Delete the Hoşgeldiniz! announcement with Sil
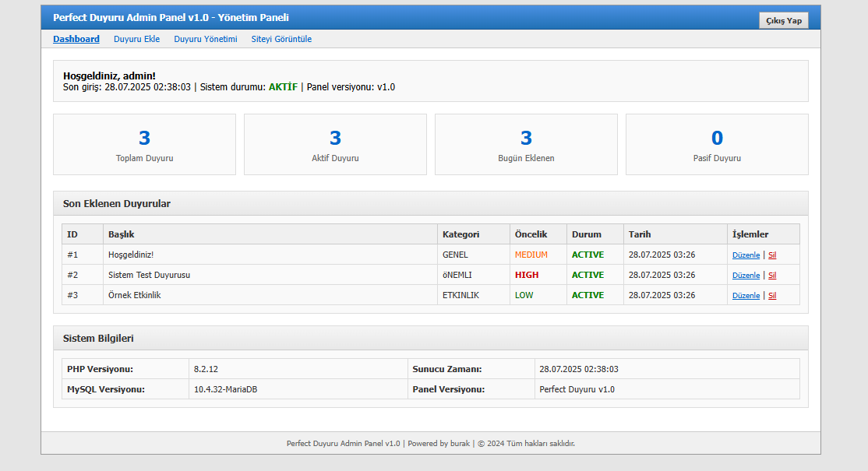Screen dimensions: 868x471 pos(772,255)
